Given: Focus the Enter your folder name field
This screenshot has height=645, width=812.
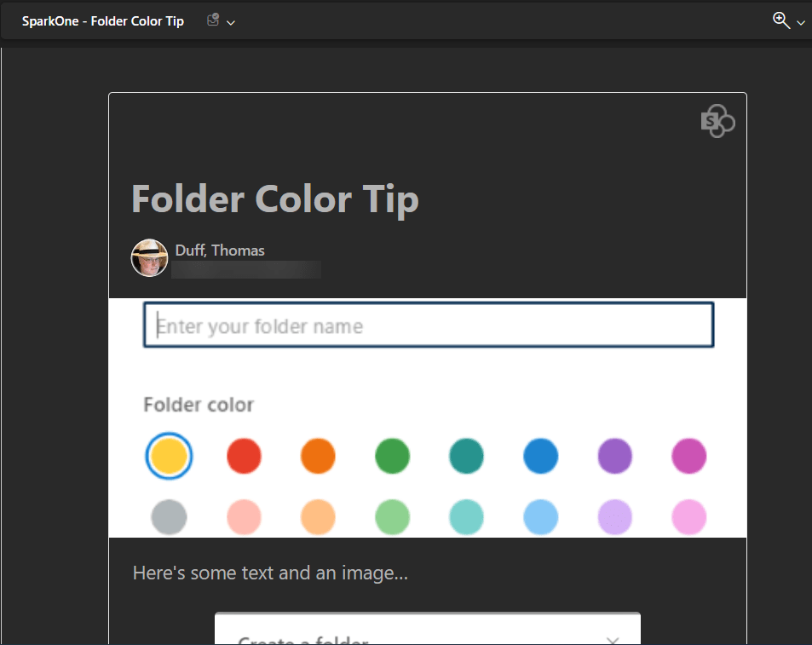Looking at the screenshot, I should point(428,325).
